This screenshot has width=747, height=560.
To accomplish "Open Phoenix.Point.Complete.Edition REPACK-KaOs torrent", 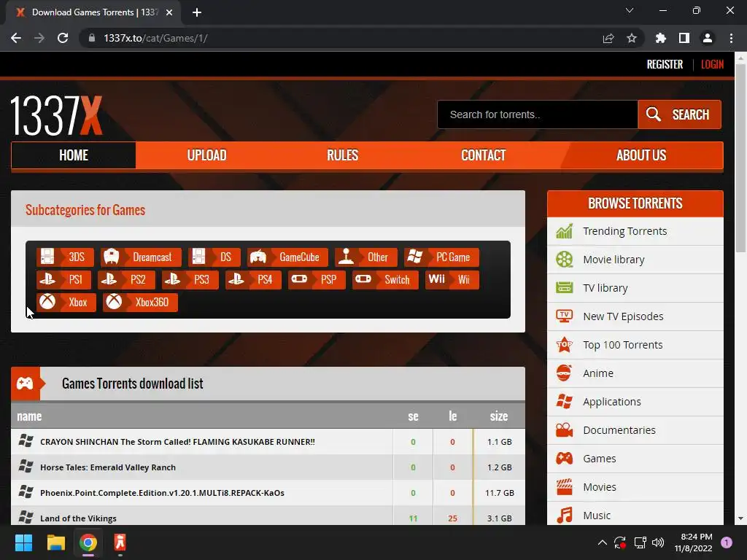I will tap(162, 493).
